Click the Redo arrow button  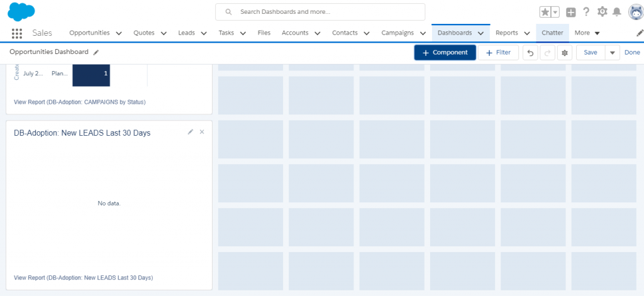pyautogui.click(x=548, y=53)
